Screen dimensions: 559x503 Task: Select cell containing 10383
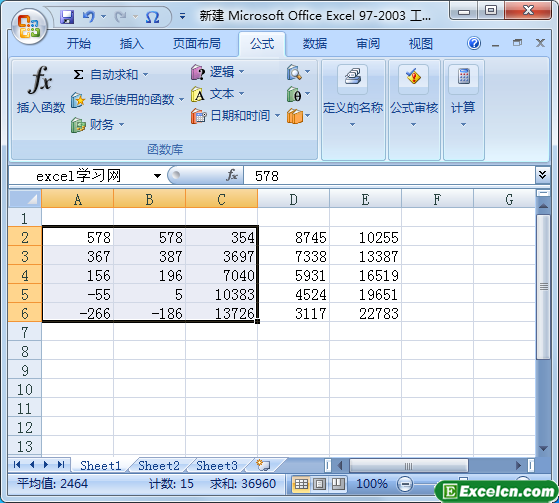[x=221, y=294]
